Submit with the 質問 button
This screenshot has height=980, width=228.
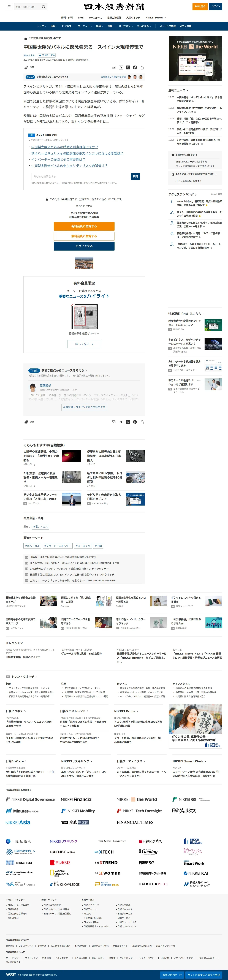coord(135,176)
